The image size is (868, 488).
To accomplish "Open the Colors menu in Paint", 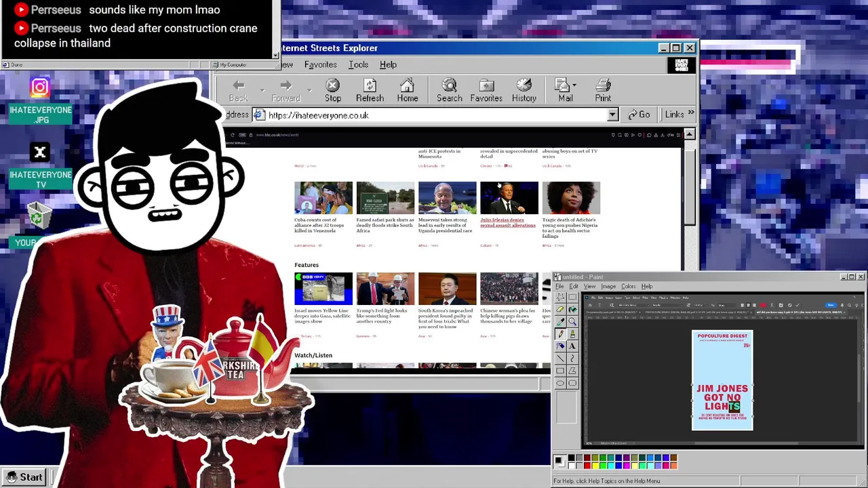I will 629,286.
